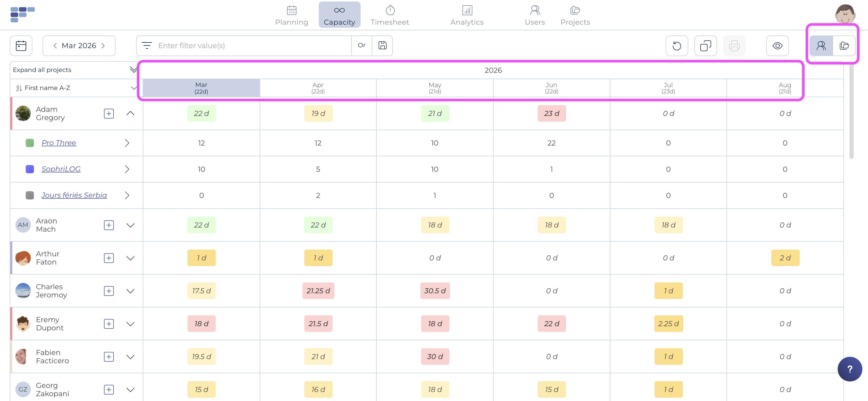The width and height of the screenshot is (868, 401).
Task: Click plus icon next to Adam Gregory
Action: [x=108, y=114]
